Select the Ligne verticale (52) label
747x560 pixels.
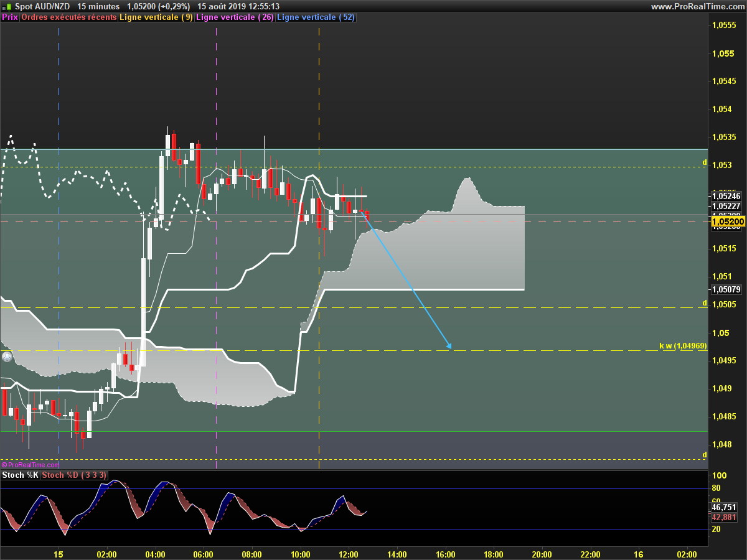[x=316, y=17]
